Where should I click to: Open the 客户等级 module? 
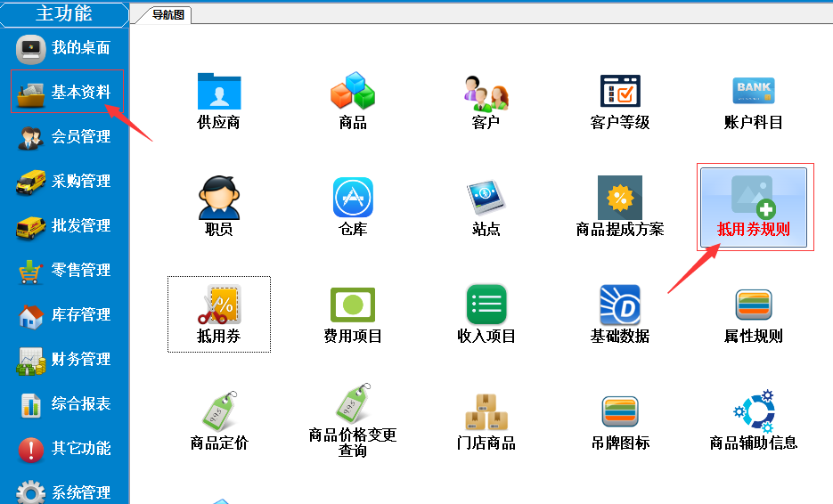click(620, 101)
